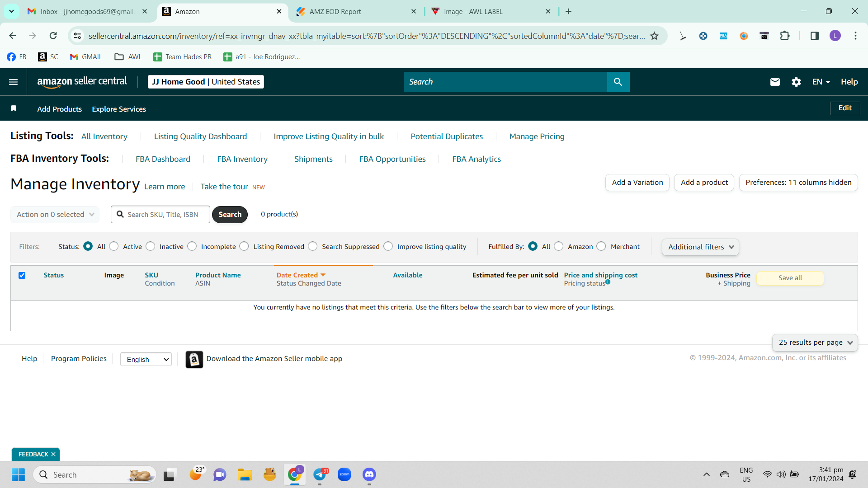Open the Manage Pricing link
This screenshot has height=488, width=868.
coord(537,136)
